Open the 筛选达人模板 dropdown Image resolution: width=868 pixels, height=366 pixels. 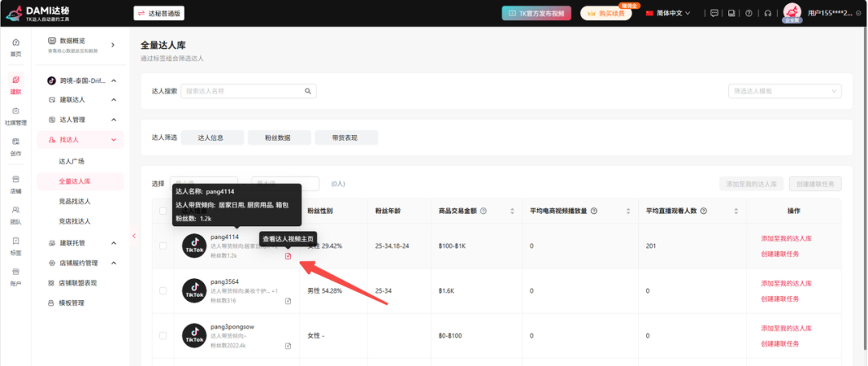784,92
